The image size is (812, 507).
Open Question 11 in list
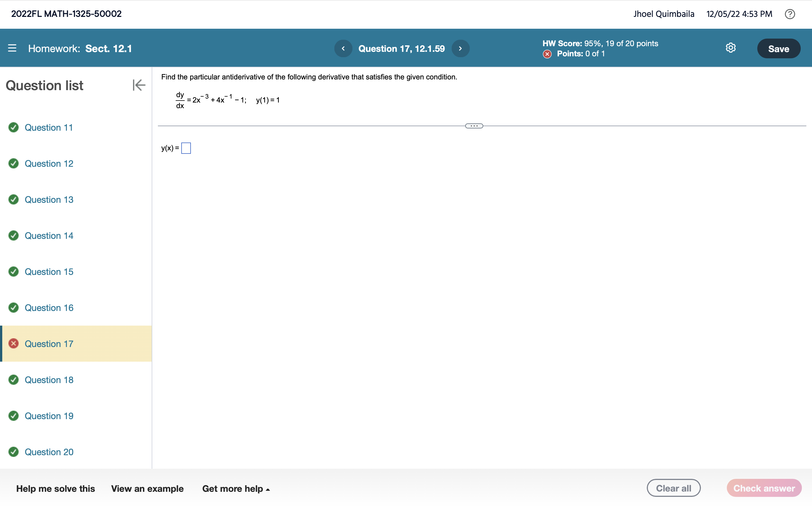(x=49, y=127)
